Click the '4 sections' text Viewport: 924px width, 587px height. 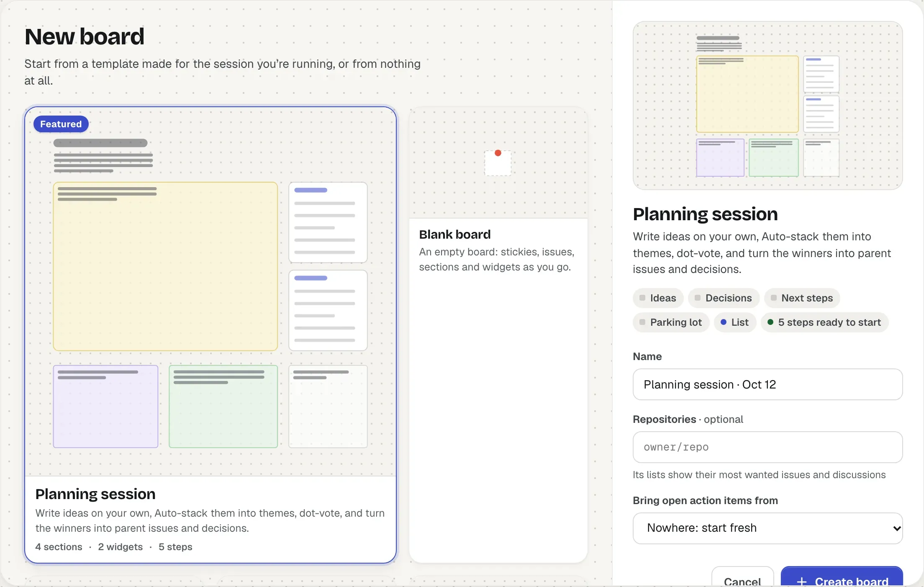59,547
